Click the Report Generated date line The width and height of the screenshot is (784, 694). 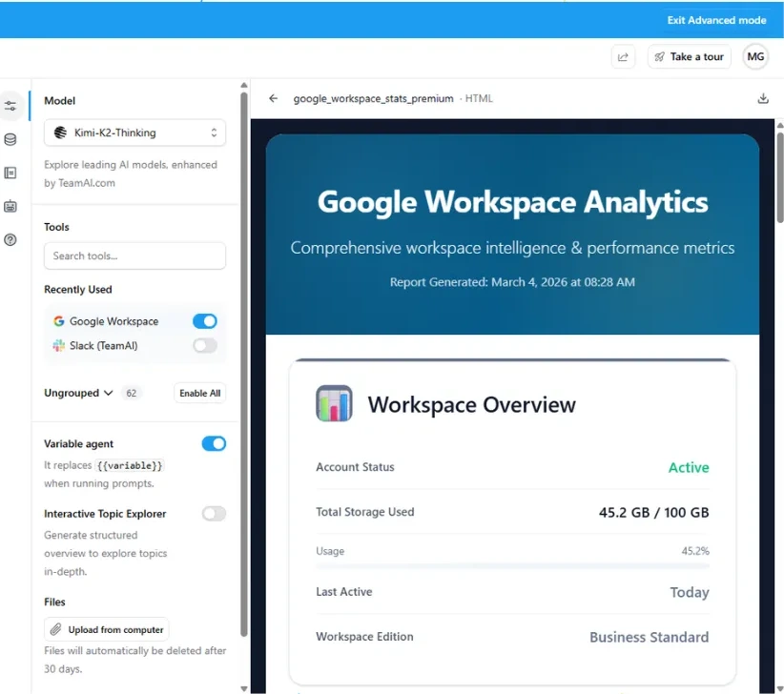point(512,282)
